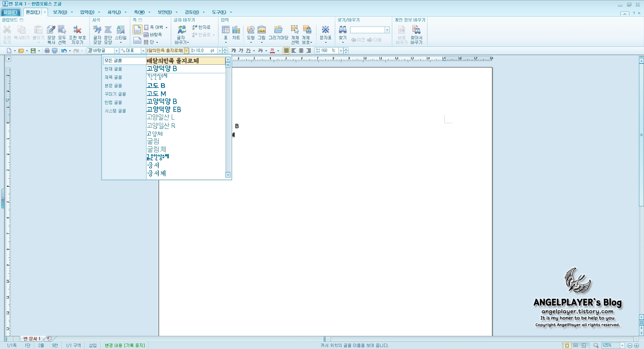
Task: Click the print icon
Action: (x=47, y=51)
